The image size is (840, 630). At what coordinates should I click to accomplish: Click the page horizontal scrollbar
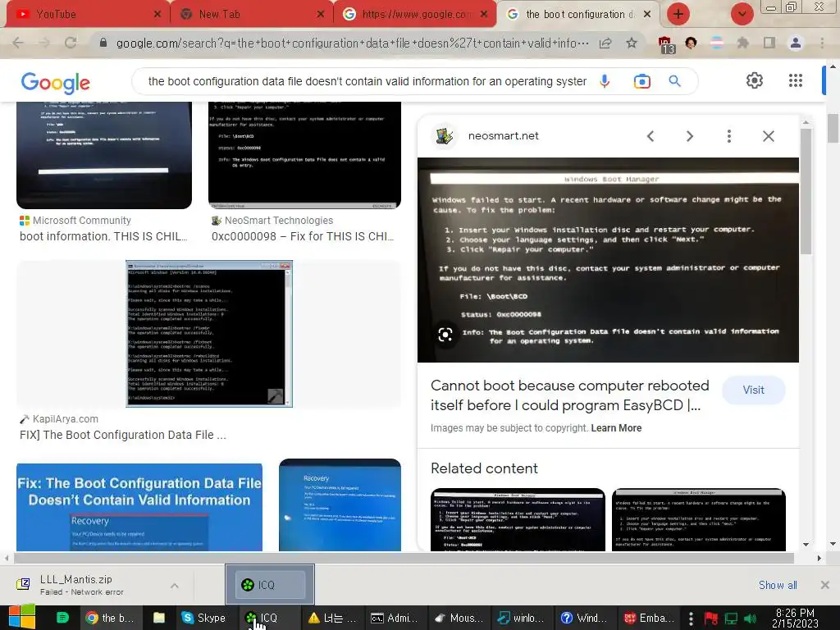[404, 558]
